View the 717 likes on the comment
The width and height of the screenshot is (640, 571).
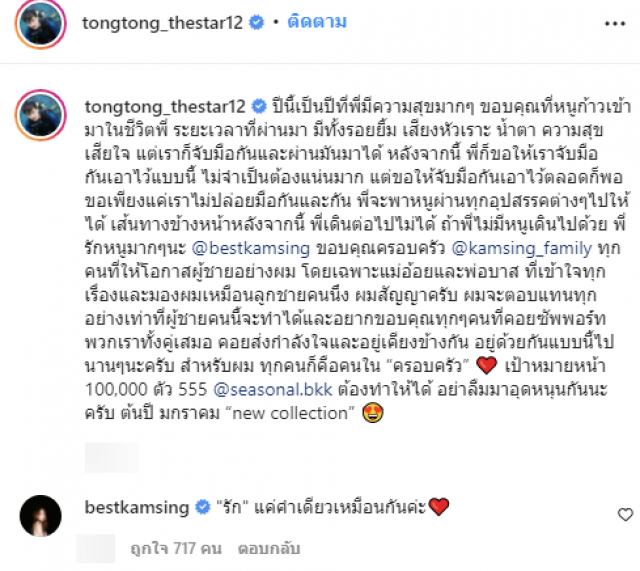coord(176,548)
